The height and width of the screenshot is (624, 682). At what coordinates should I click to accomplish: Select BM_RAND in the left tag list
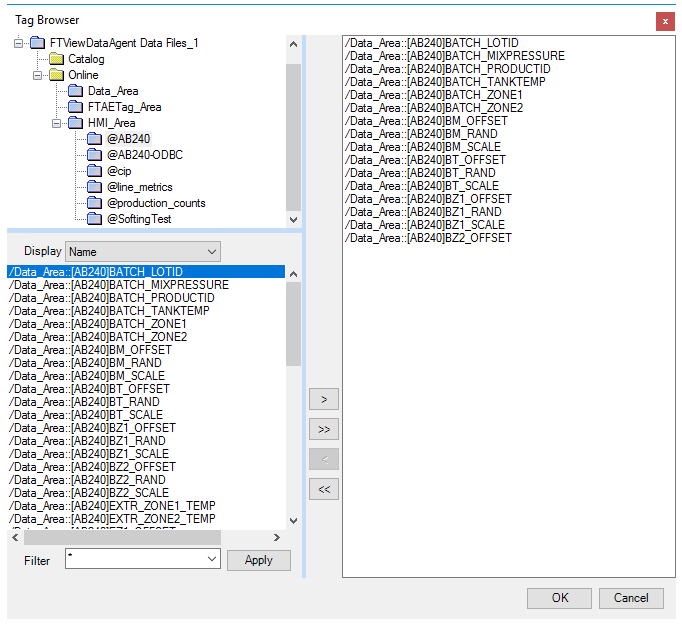tap(146, 363)
